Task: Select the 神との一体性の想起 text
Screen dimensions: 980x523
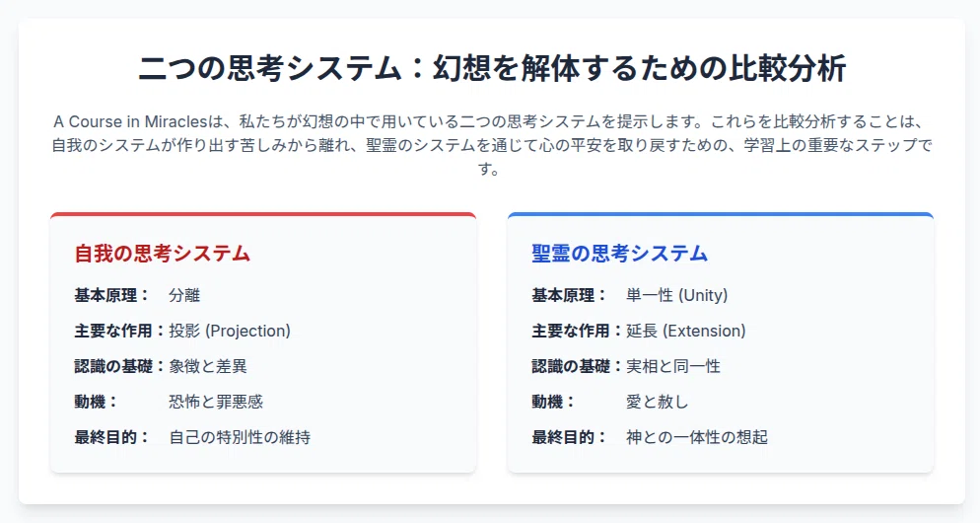Action: coord(697,437)
